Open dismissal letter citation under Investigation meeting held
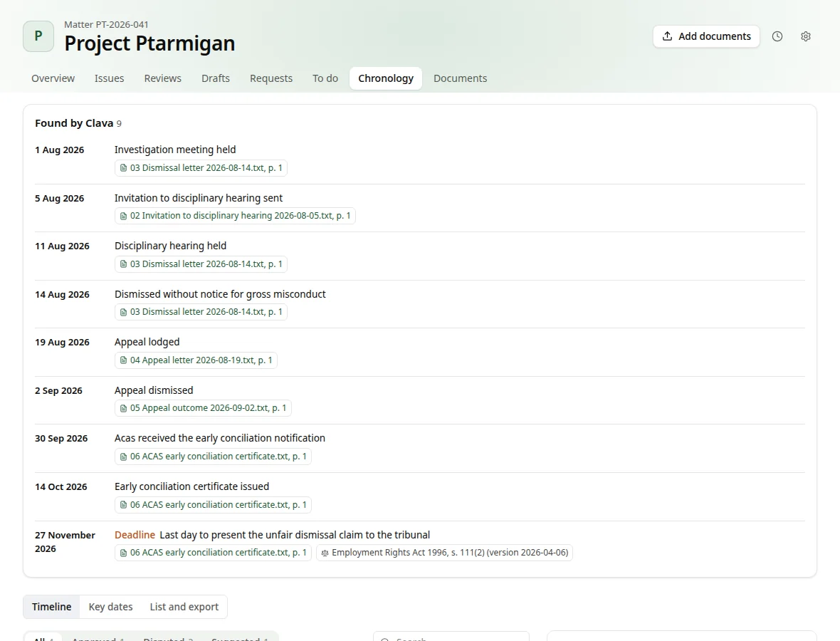Image resolution: width=840 pixels, height=641 pixels. (201, 168)
